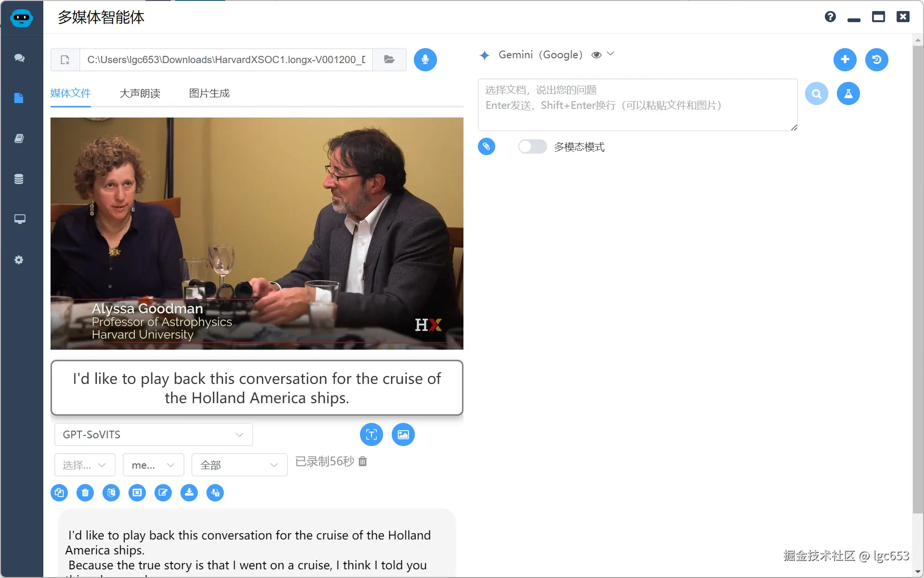924x578 pixels.
Task: Open the 全部 dropdown
Action: (x=239, y=465)
